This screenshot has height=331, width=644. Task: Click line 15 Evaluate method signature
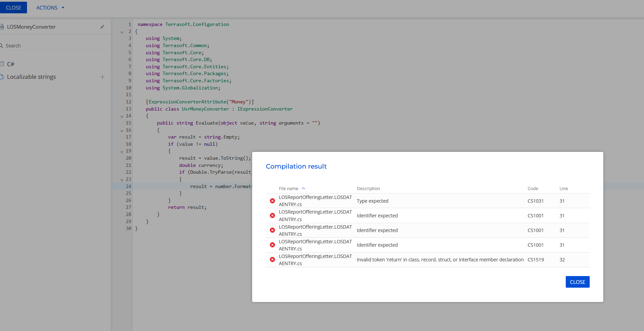coord(238,123)
